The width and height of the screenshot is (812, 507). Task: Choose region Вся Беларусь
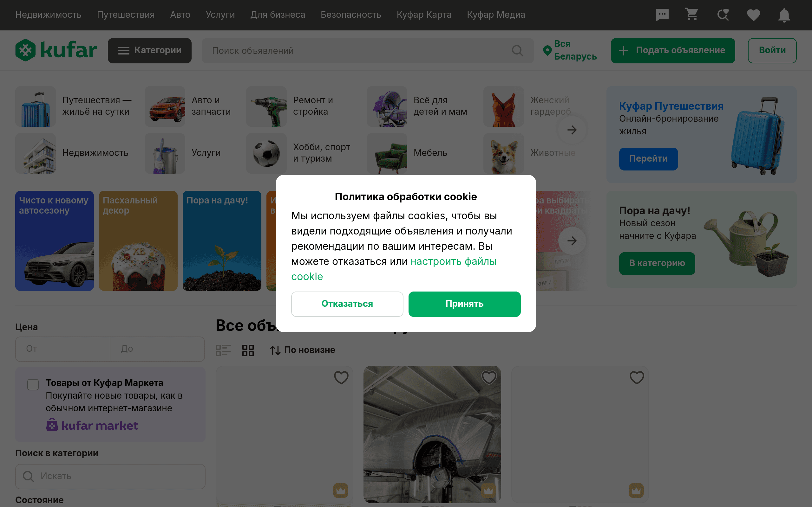(x=570, y=50)
